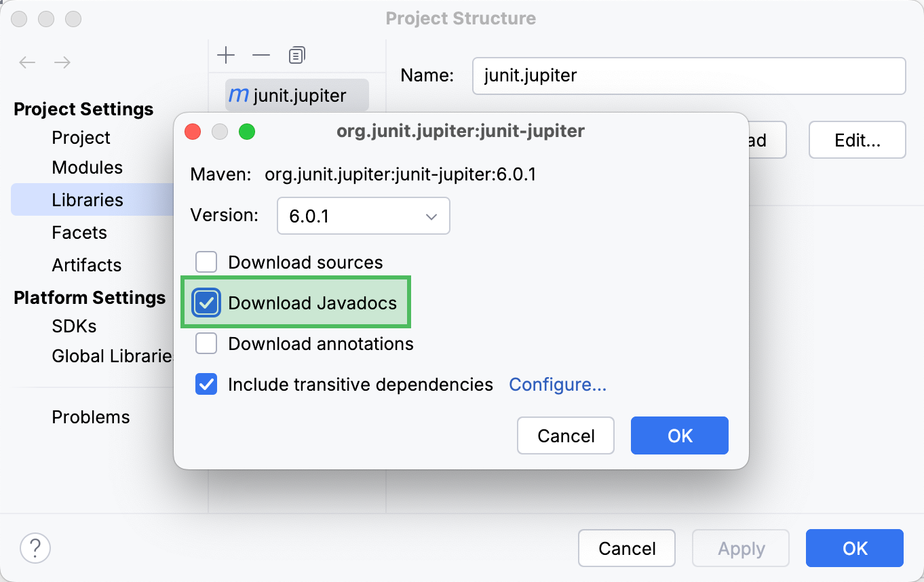Click the back navigation arrow

pos(27,62)
